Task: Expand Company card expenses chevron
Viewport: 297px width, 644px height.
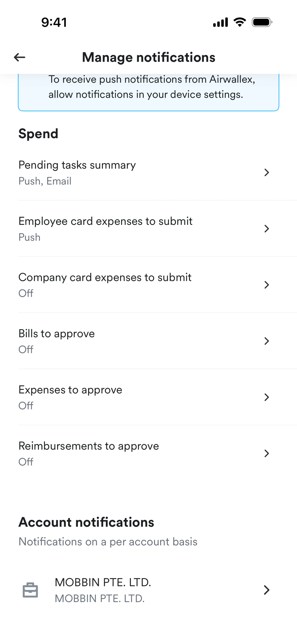Action: point(267,285)
